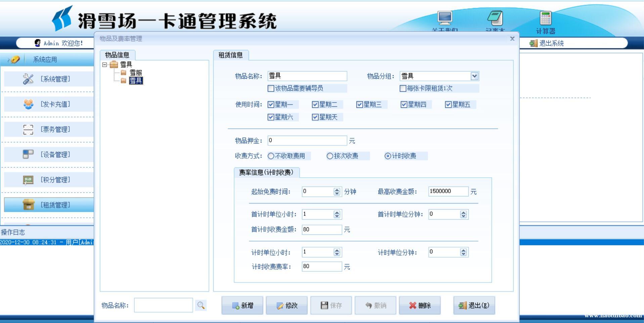This screenshot has width=644, height=323.
Task: Click the 关于我们 monitor icon
Action: click(x=445, y=18)
